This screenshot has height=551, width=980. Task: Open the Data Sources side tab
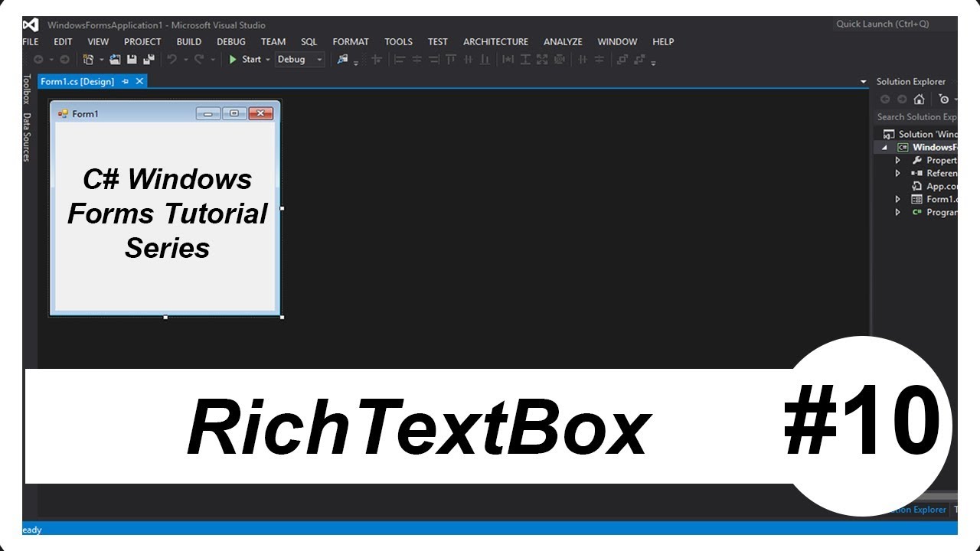pos(27,138)
